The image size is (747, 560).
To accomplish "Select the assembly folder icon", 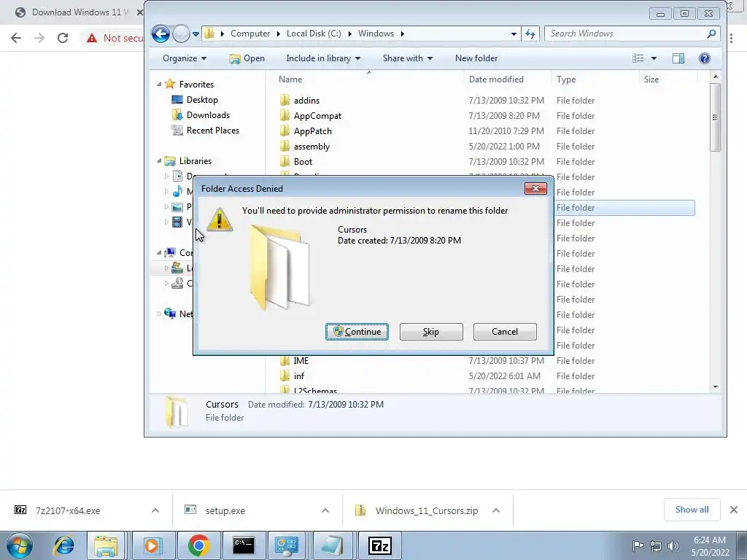I will (285, 146).
